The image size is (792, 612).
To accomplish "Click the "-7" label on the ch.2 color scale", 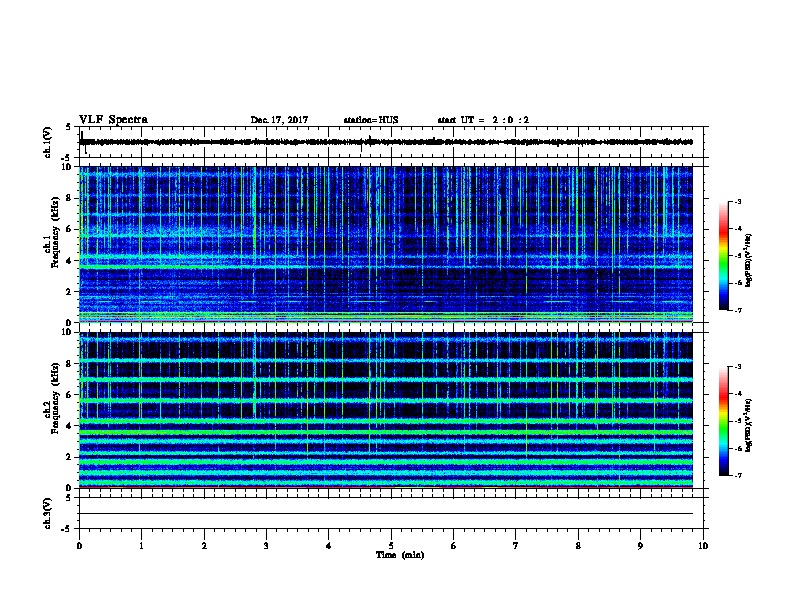I will 737,475.
